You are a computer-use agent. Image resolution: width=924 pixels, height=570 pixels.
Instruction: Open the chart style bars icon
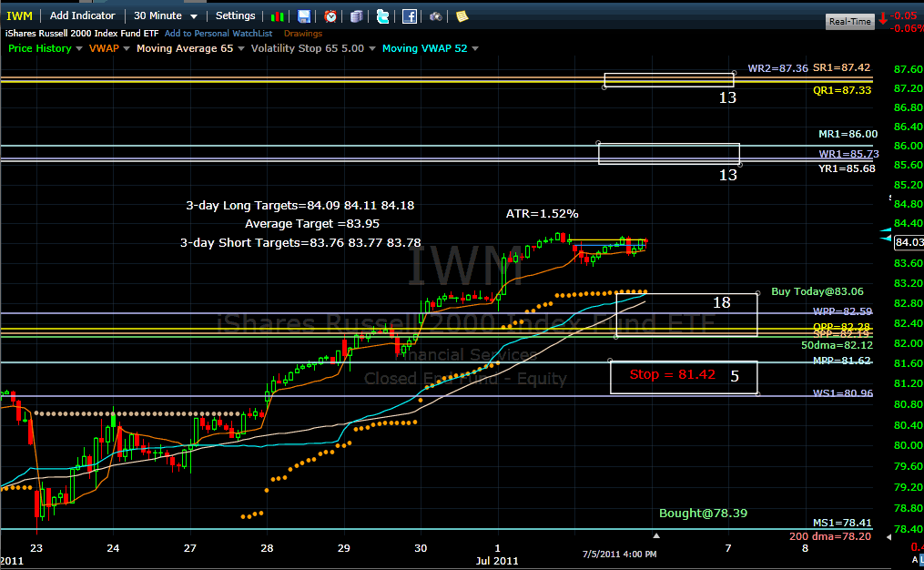pos(277,16)
